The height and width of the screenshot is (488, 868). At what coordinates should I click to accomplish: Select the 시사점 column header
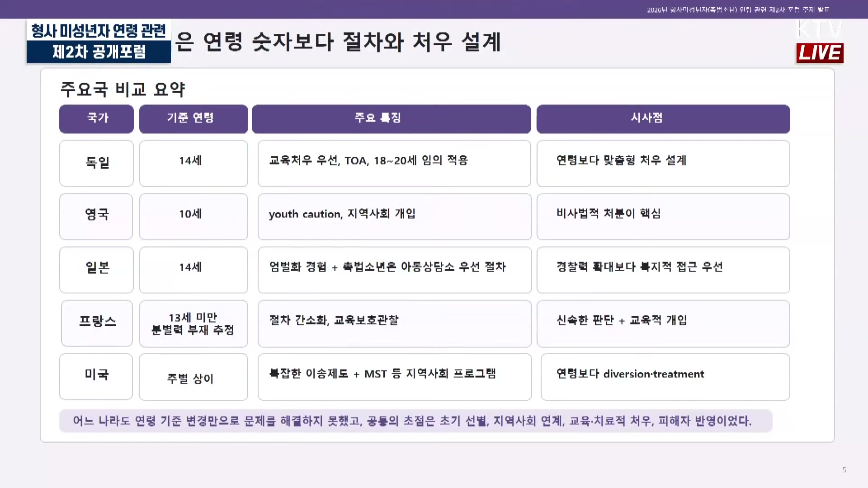click(x=663, y=118)
